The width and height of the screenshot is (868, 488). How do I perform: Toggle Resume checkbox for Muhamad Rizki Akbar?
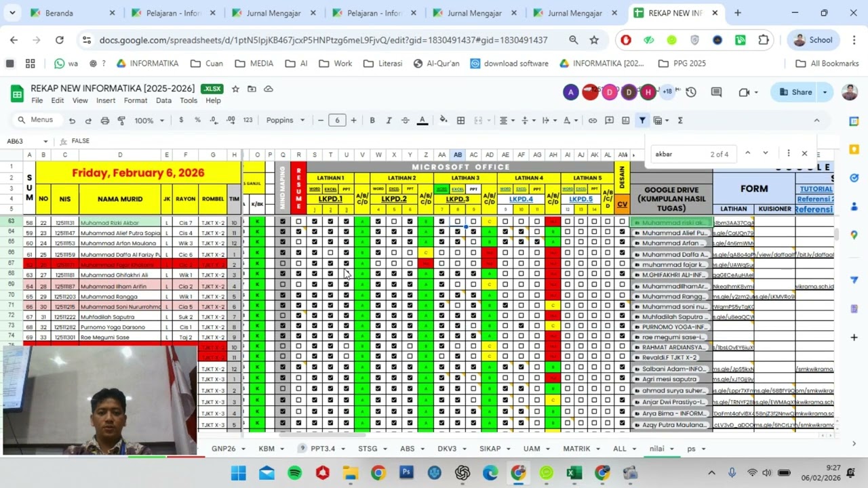(x=298, y=222)
